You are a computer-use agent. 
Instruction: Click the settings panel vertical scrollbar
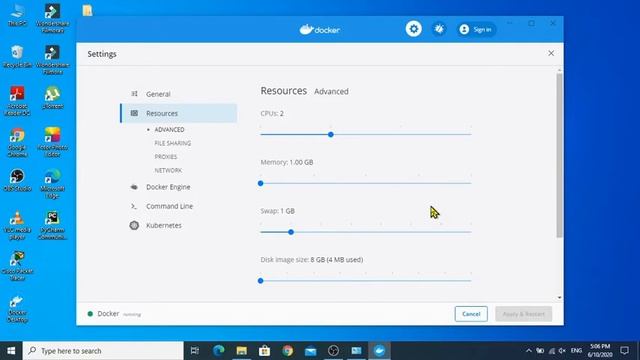559,155
